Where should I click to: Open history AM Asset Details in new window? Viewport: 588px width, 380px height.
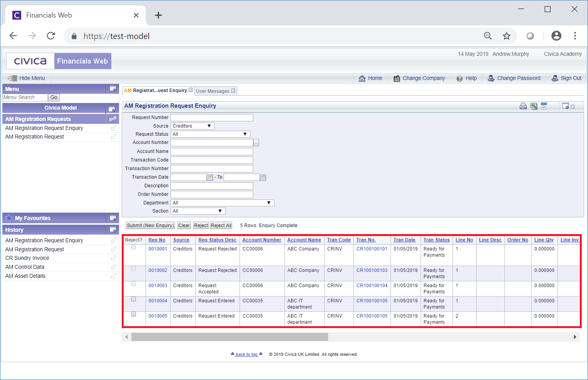pos(114,276)
